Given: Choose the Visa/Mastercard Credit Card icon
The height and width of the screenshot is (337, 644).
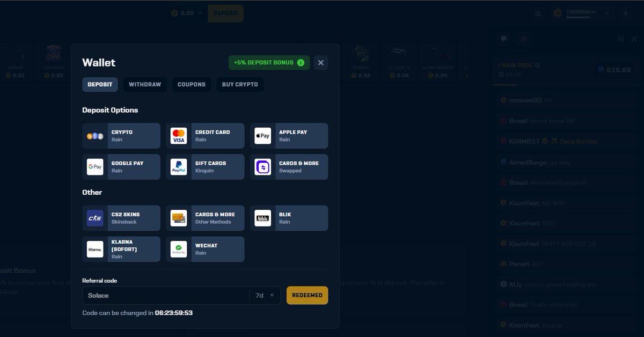Looking at the screenshot, I should [179, 136].
